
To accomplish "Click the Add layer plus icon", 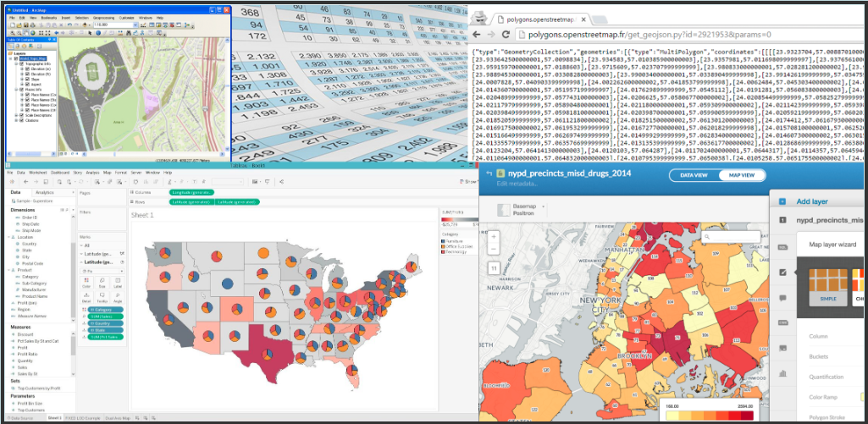I will tap(780, 201).
